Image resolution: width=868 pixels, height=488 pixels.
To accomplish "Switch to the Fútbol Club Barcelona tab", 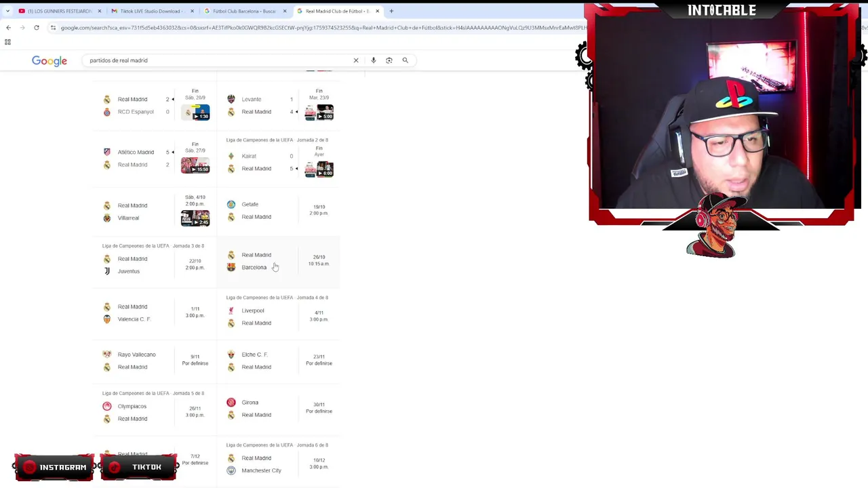I will pyautogui.click(x=244, y=11).
